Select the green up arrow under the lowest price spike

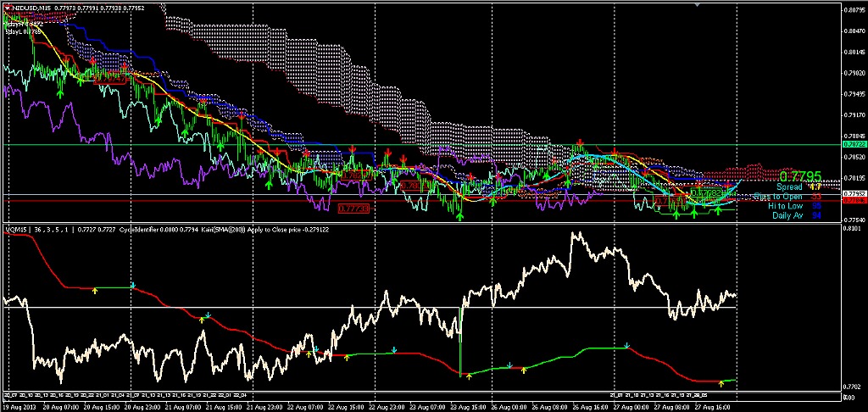tap(459, 216)
